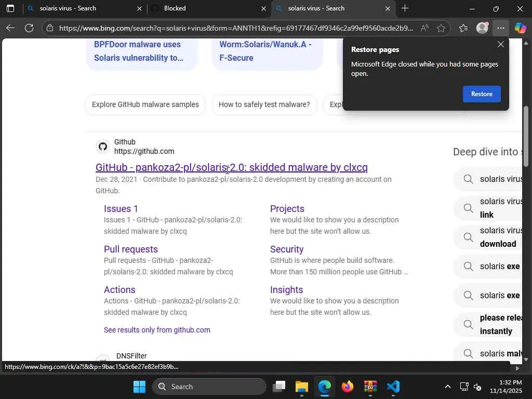Image resolution: width=532 pixels, height=399 pixels.
Task: Open the Pull requests sublink
Action: pyautogui.click(x=131, y=249)
